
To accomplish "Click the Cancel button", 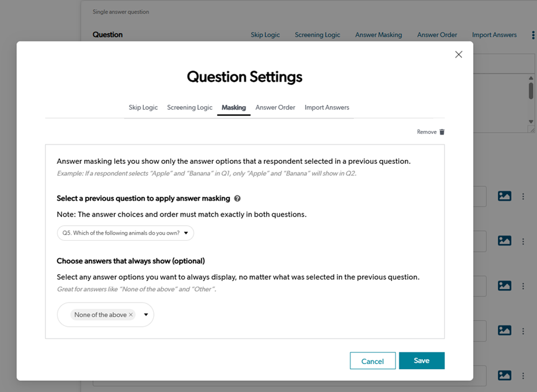I will pos(373,361).
